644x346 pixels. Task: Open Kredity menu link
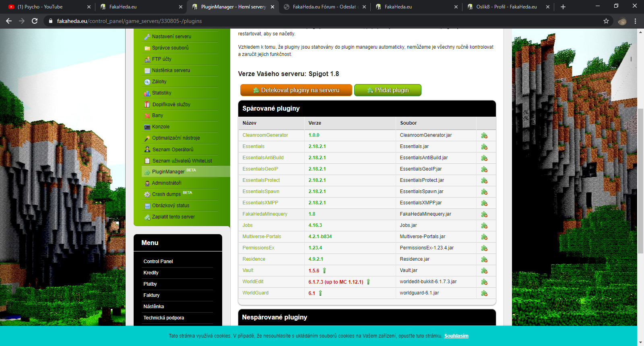tap(151, 273)
